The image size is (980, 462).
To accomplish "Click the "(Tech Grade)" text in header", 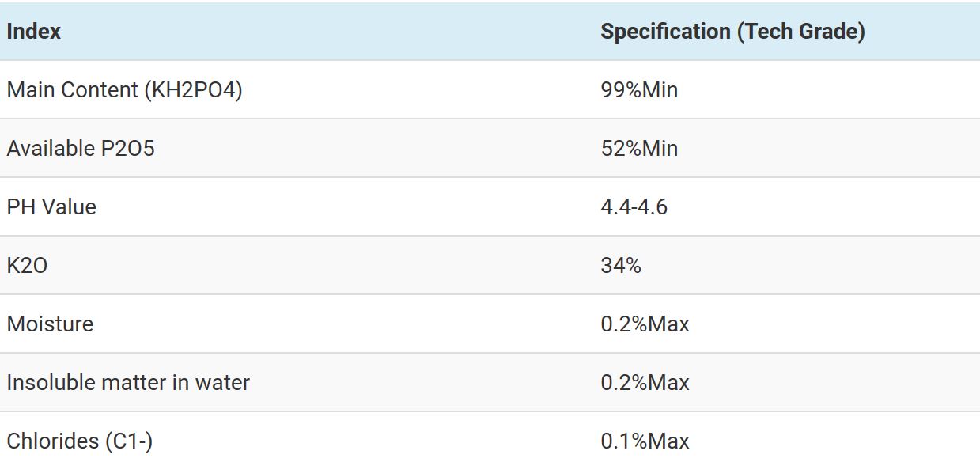I will [801, 32].
